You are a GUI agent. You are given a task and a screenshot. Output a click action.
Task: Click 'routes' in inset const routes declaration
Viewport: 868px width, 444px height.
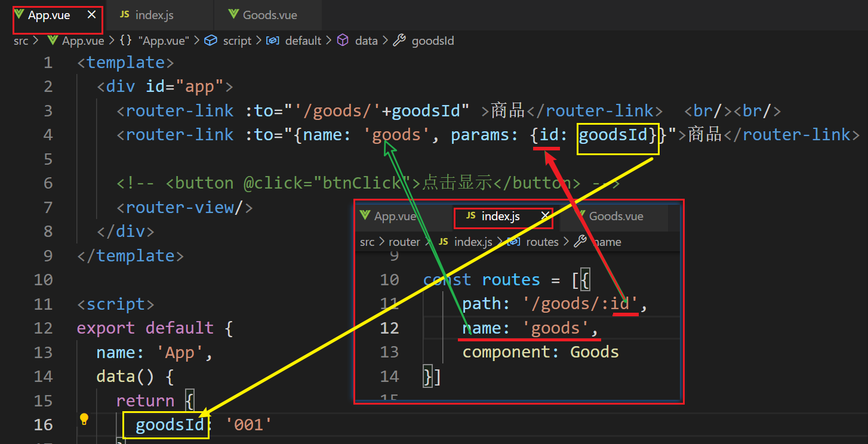[511, 279]
